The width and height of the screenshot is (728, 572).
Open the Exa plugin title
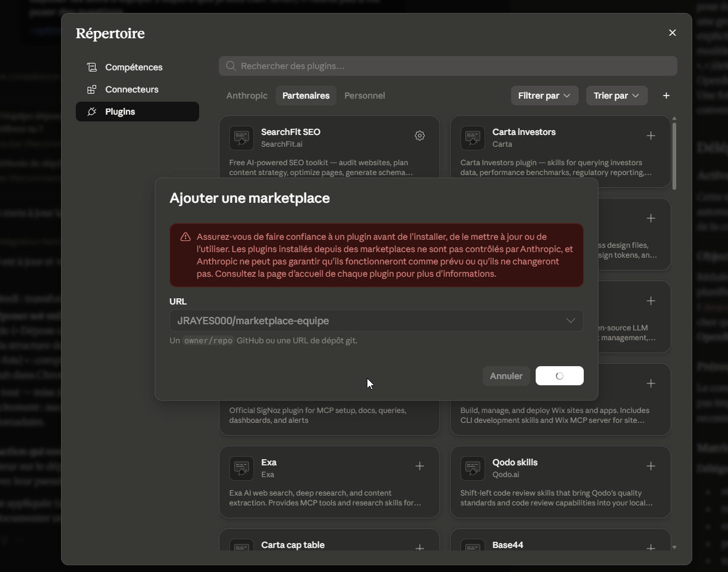(269, 462)
